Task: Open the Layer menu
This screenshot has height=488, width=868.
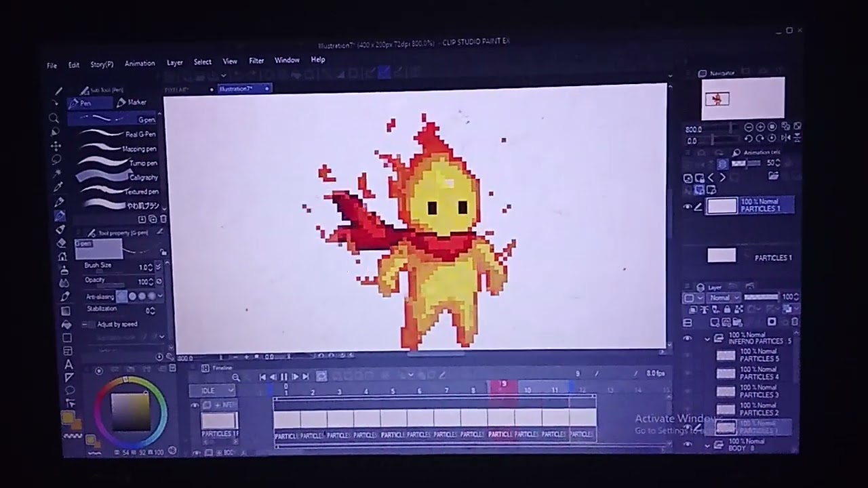Action: [175, 62]
